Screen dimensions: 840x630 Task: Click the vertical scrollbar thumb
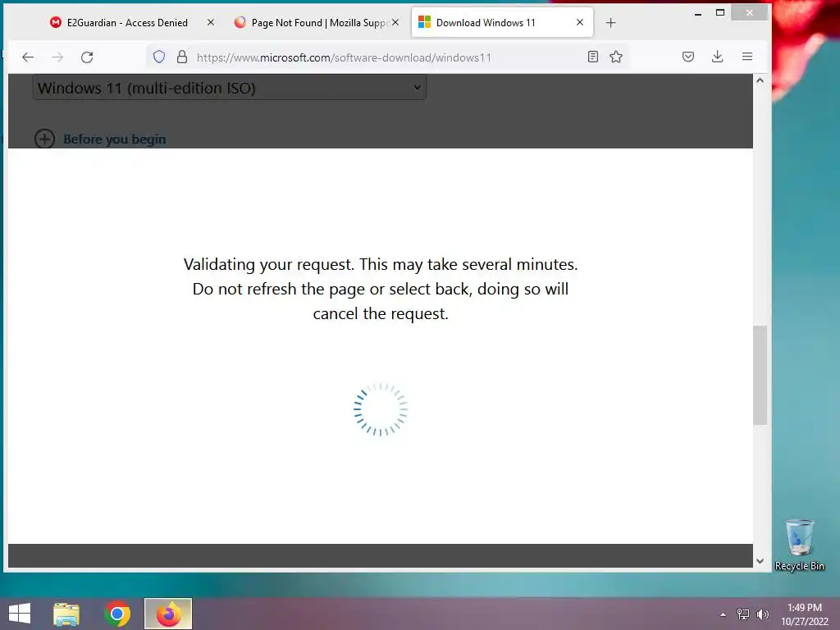pyautogui.click(x=760, y=375)
